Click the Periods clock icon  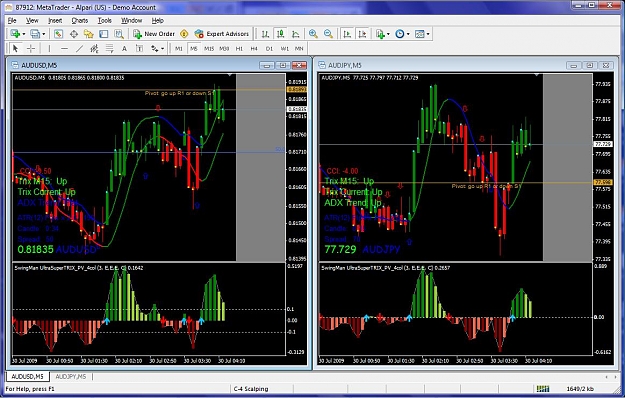coord(400,34)
